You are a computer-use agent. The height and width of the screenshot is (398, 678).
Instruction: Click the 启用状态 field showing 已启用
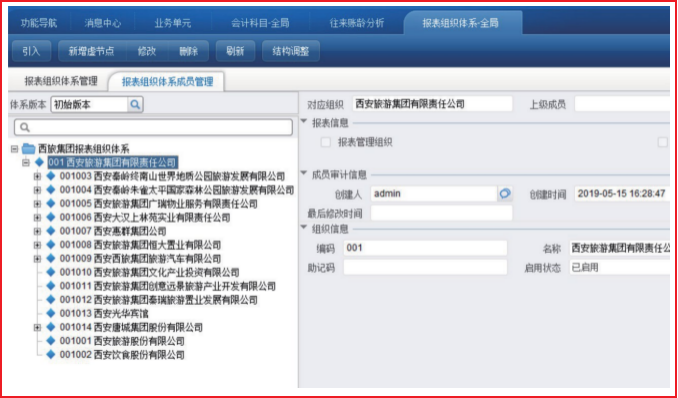coord(620,267)
